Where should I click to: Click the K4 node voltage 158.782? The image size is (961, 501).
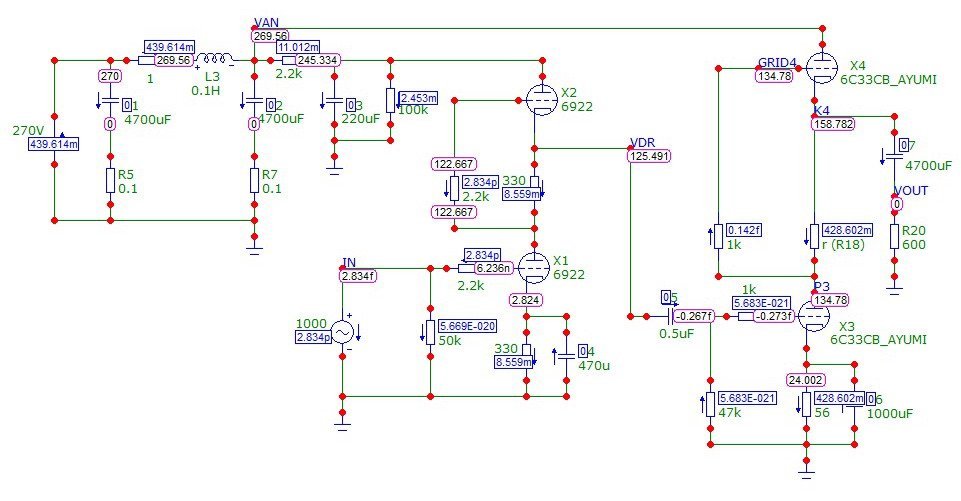coord(833,124)
